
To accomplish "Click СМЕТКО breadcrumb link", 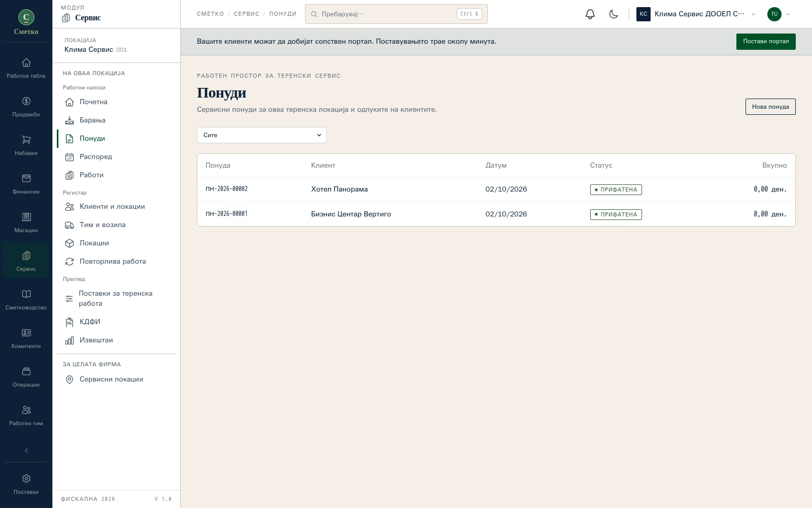I will [x=211, y=14].
